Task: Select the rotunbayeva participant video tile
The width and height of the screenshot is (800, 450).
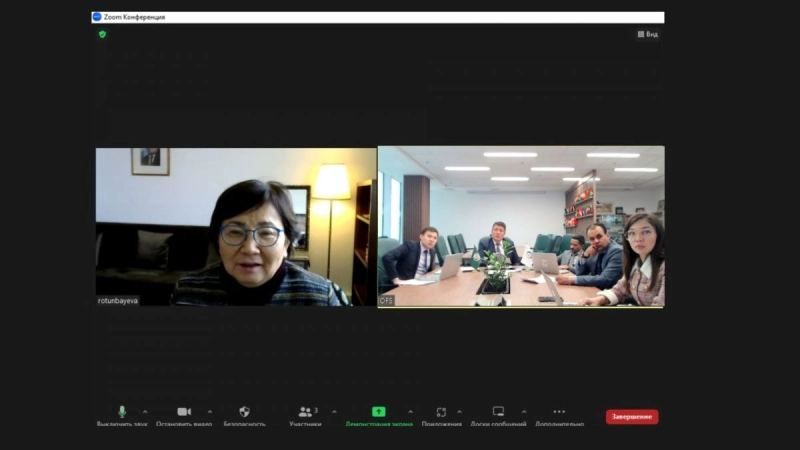Action: [236, 226]
